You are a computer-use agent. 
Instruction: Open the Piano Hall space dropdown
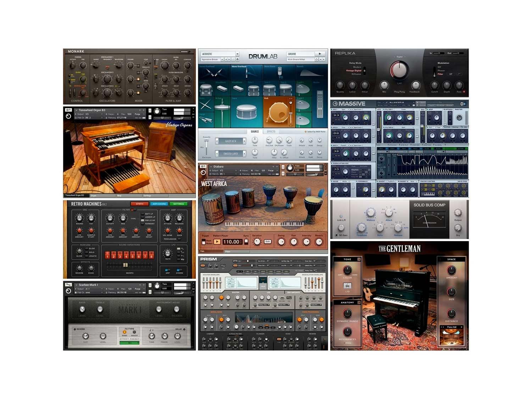(x=451, y=327)
